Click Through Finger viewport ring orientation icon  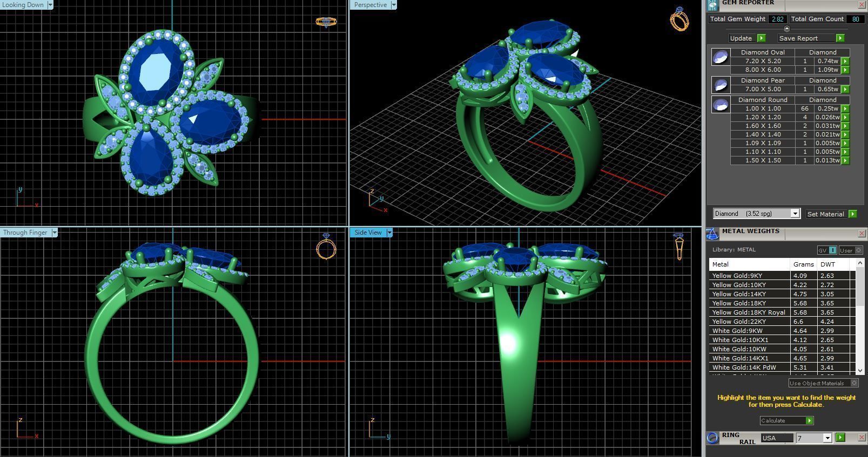coord(326,247)
